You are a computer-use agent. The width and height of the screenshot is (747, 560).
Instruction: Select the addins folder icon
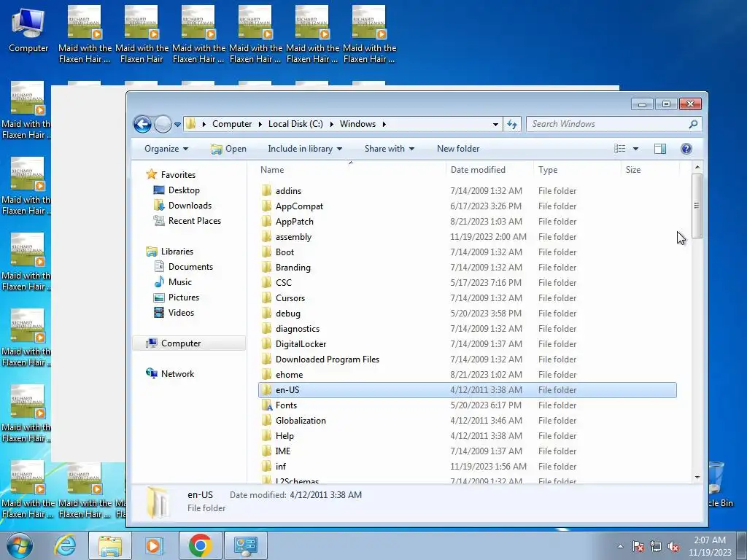[x=267, y=191]
